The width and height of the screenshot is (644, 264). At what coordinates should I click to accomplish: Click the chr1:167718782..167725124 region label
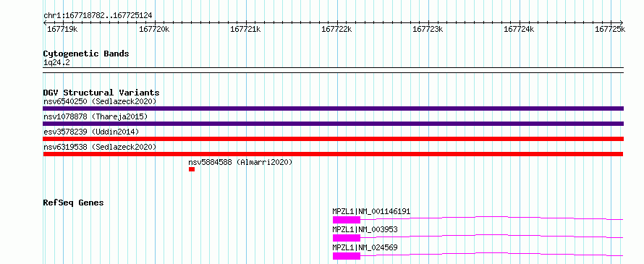pyautogui.click(x=98, y=16)
